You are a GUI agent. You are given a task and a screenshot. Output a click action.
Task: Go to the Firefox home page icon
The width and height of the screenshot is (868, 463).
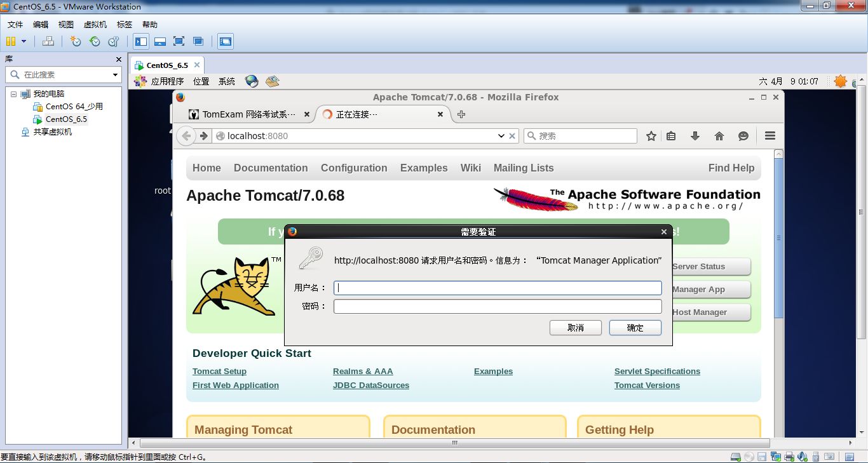pyautogui.click(x=719, y=136)
